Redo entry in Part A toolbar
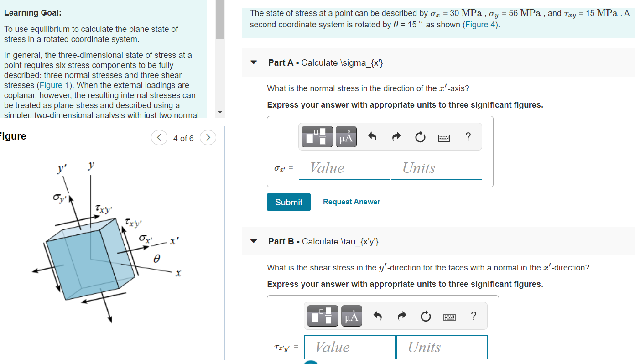 coord(396,137)
